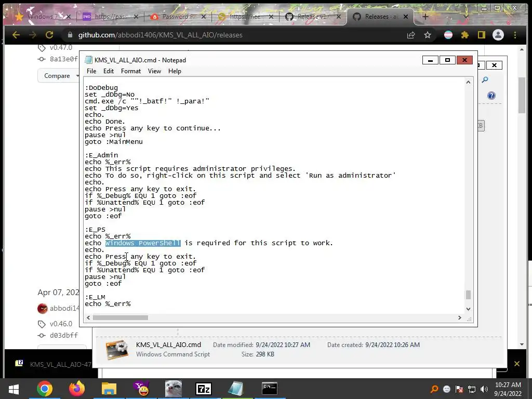
Task: Open Notepad from the taskbar
Action: [x=236, y=389]
